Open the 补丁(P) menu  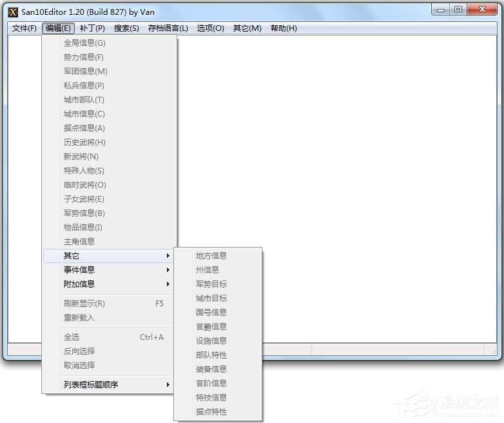[x=92, y=28]
